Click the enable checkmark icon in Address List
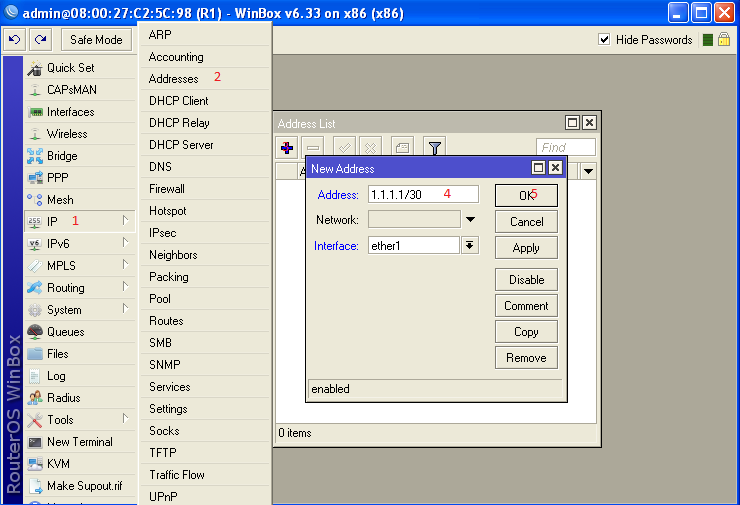 [345, 148]
